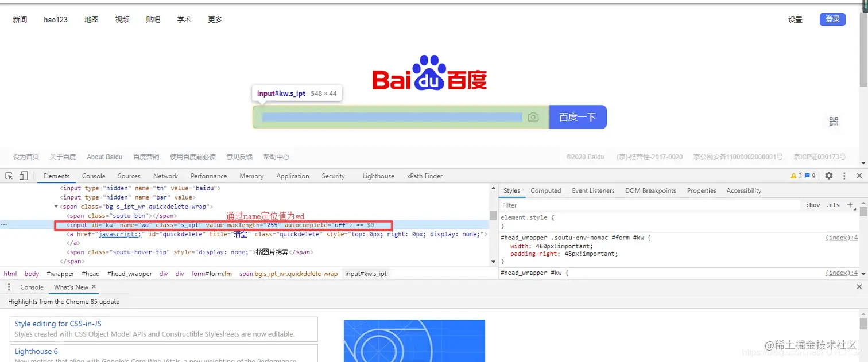The image size is (868, 362).
Task: Open the xPath Finder tab
Action: click(425, 176)
